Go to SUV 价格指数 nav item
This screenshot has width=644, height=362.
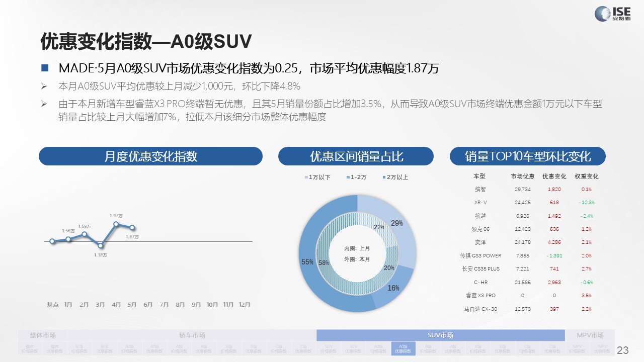328,348
